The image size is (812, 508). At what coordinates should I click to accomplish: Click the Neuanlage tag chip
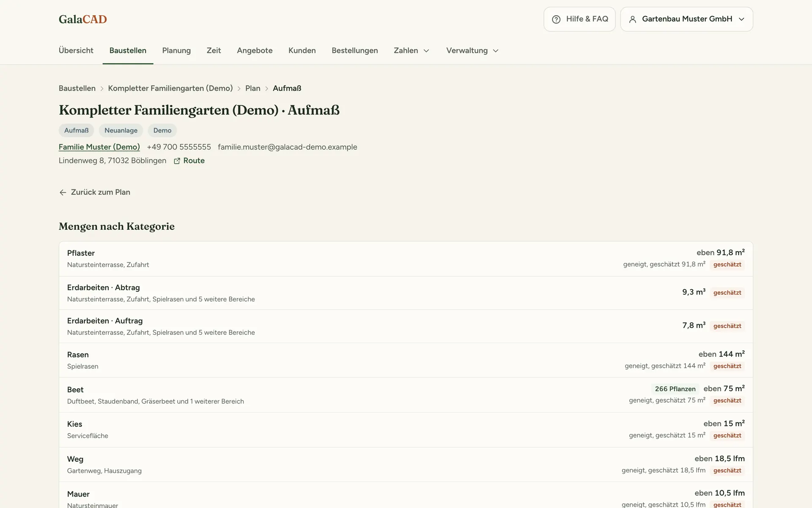(x=121, y=130)
